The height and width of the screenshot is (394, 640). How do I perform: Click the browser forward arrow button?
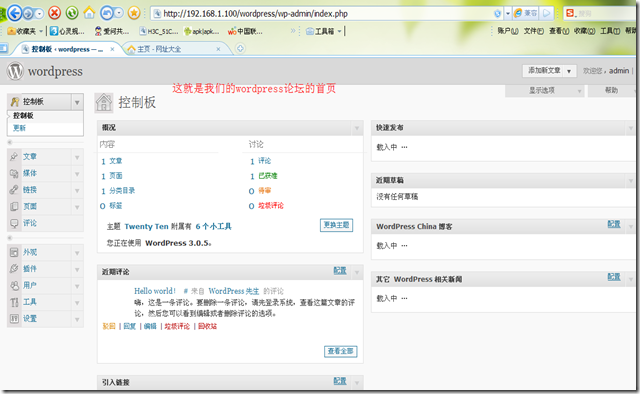28,13
